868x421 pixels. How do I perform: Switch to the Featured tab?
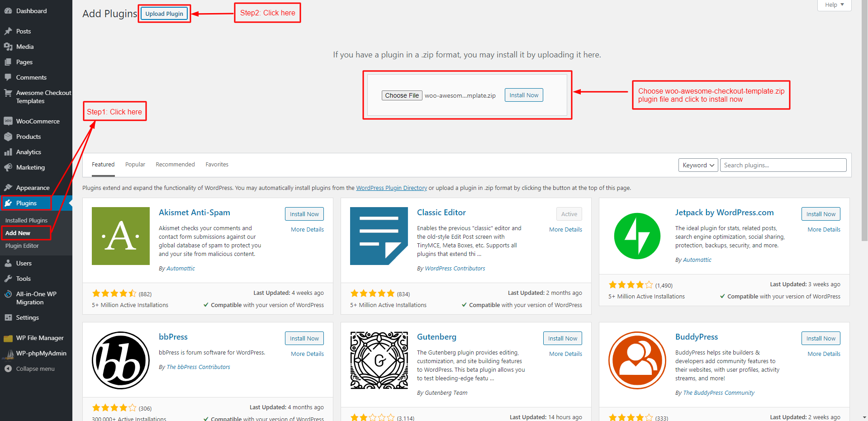point(103,165)
